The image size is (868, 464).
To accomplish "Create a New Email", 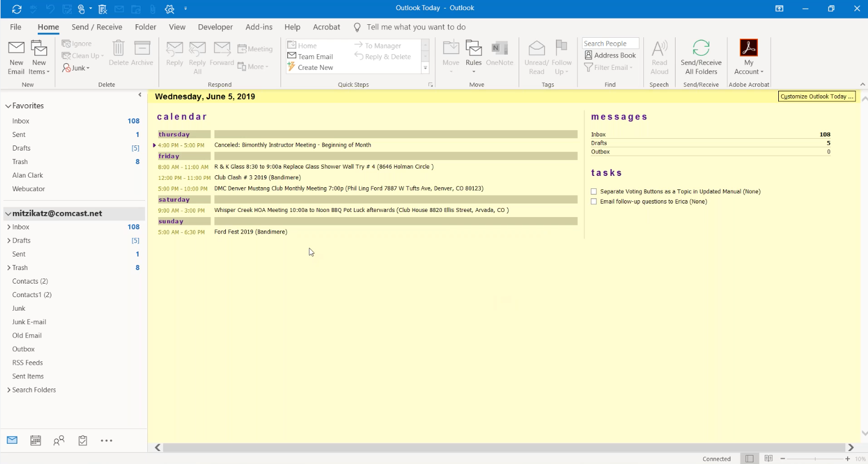I will [x=16, y=56].
